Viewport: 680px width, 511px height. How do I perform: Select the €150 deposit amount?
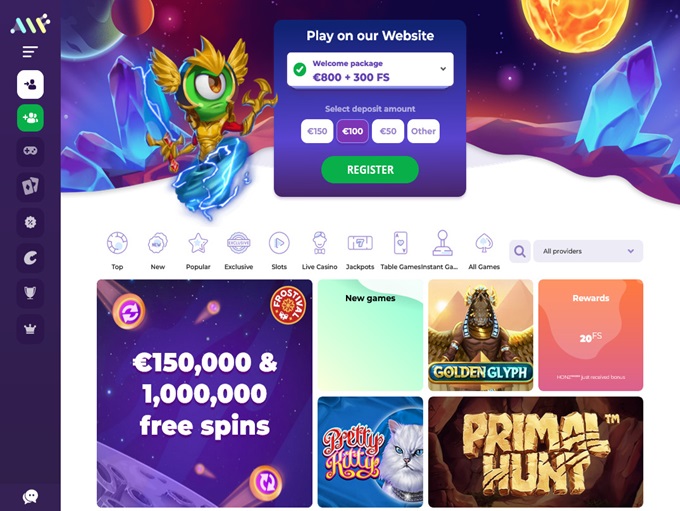pos(317,131)
